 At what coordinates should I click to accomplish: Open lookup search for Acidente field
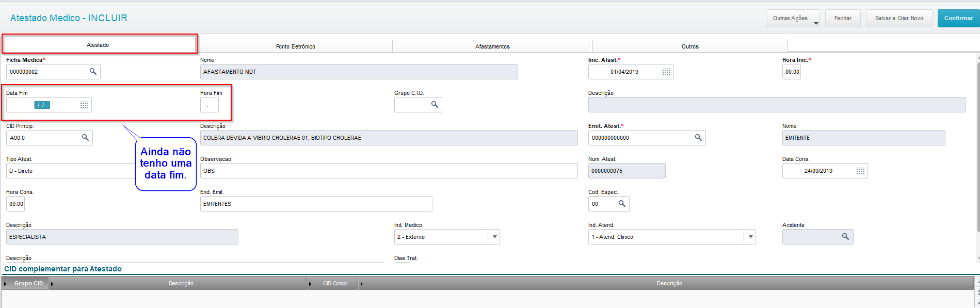pos(845,237)
